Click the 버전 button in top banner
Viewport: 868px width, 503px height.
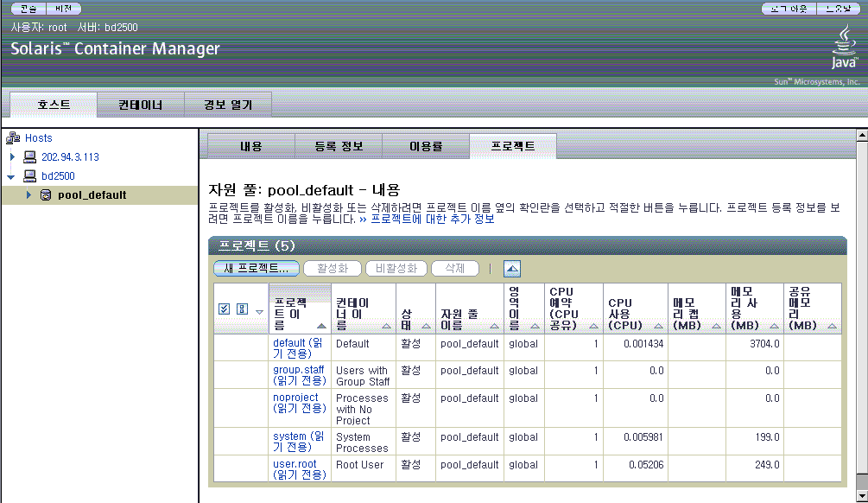64,9
